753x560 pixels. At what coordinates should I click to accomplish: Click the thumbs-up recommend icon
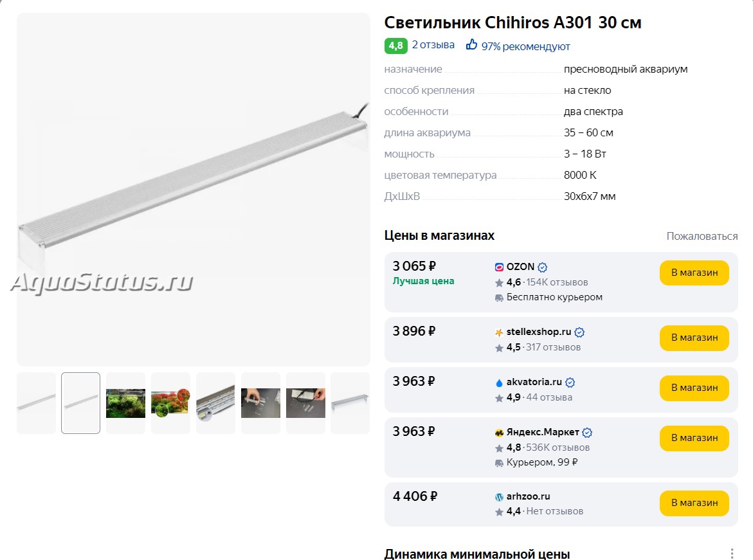tap(471, 44)
